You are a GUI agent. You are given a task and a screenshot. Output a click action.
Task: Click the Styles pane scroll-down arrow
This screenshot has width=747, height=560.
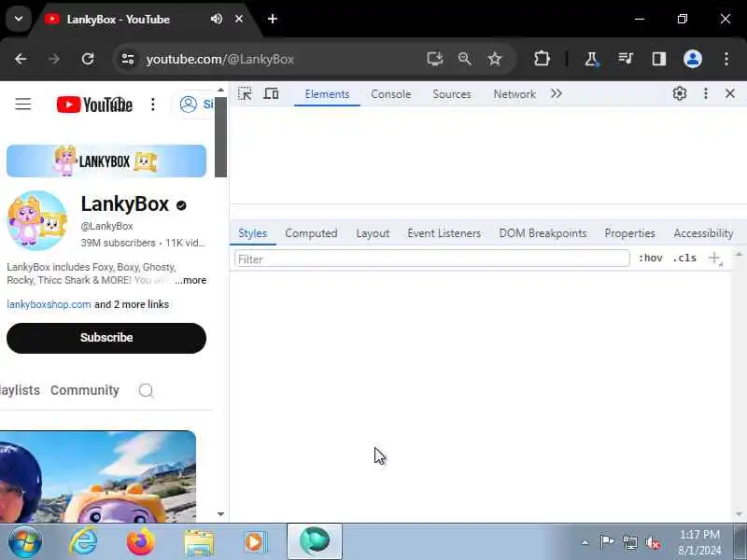(739, 514)
